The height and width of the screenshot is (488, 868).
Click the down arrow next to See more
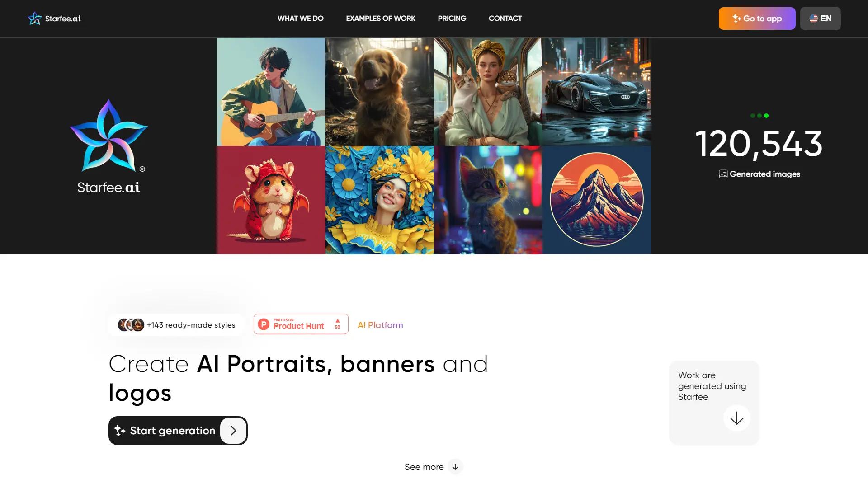pyautogui.click(x=455, y=467)
